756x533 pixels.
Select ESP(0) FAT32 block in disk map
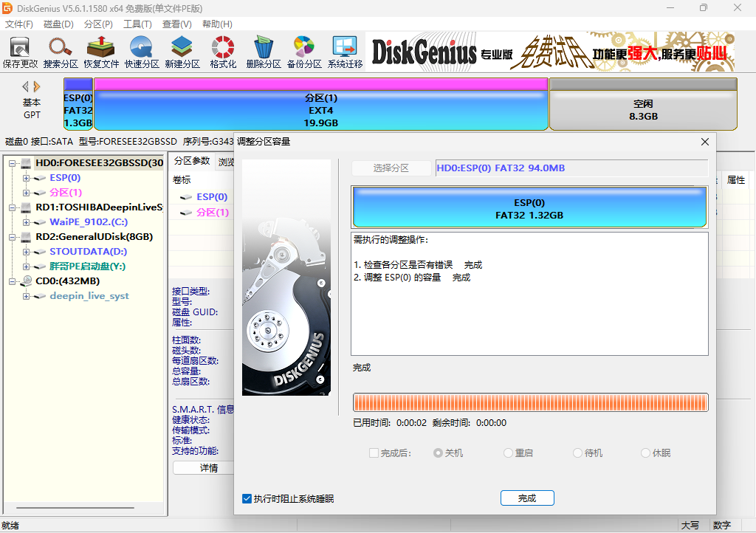point(78,105)
